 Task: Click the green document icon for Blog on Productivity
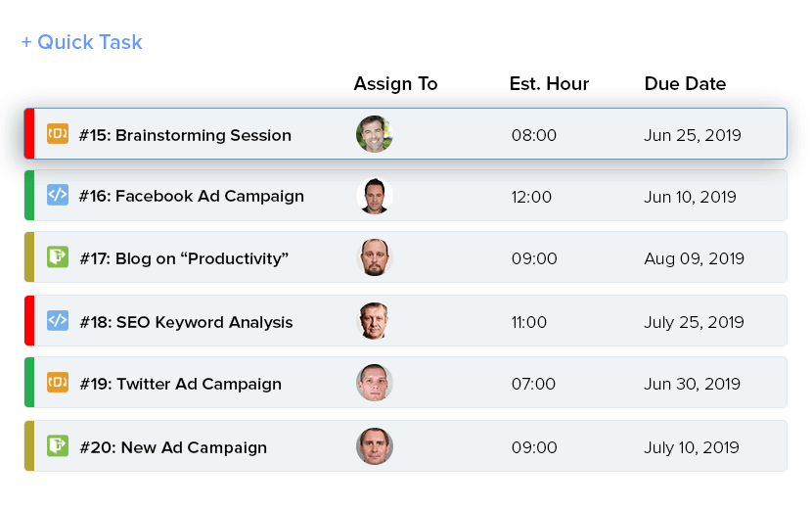(58, 256)
